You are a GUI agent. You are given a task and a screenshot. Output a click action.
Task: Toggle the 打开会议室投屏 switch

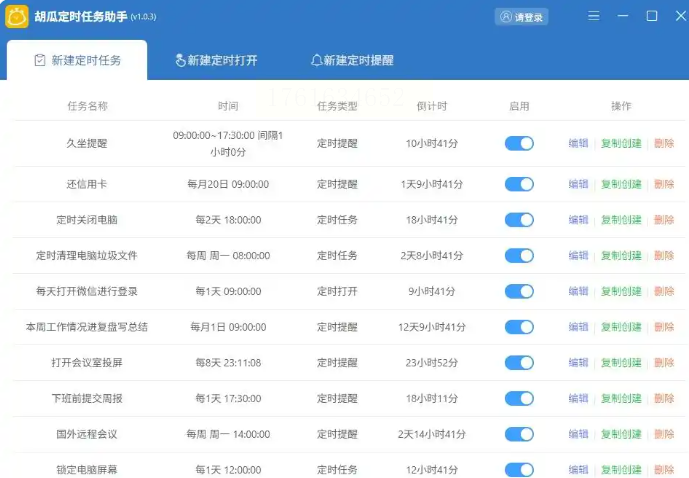[x=519, y=362]
